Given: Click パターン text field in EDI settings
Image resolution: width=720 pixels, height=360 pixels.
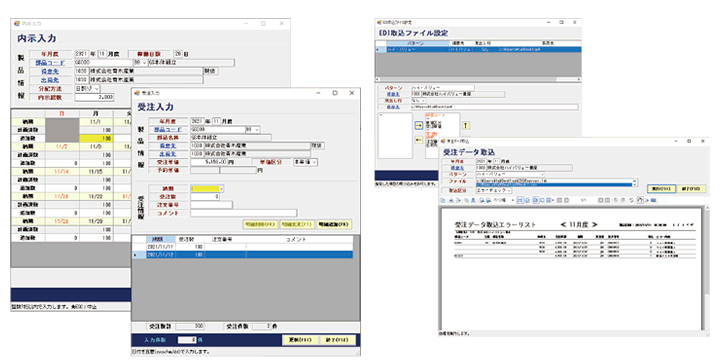Looking at the screenshot, I should 442,88.
